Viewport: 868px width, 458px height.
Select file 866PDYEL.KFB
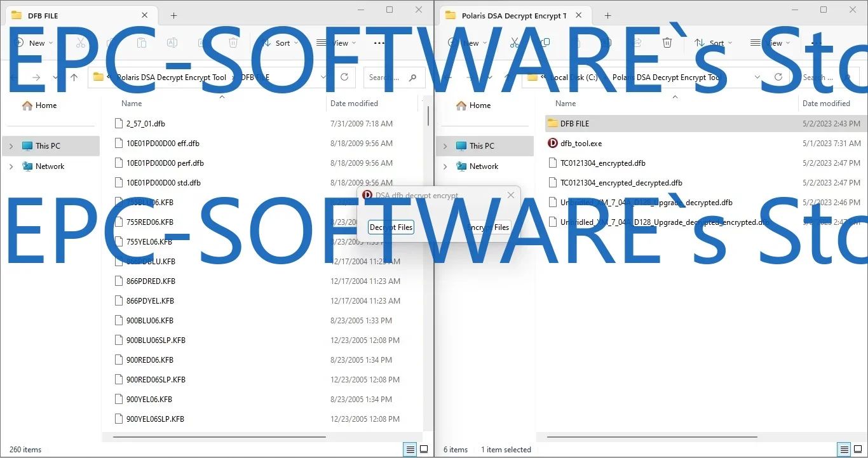150,301
